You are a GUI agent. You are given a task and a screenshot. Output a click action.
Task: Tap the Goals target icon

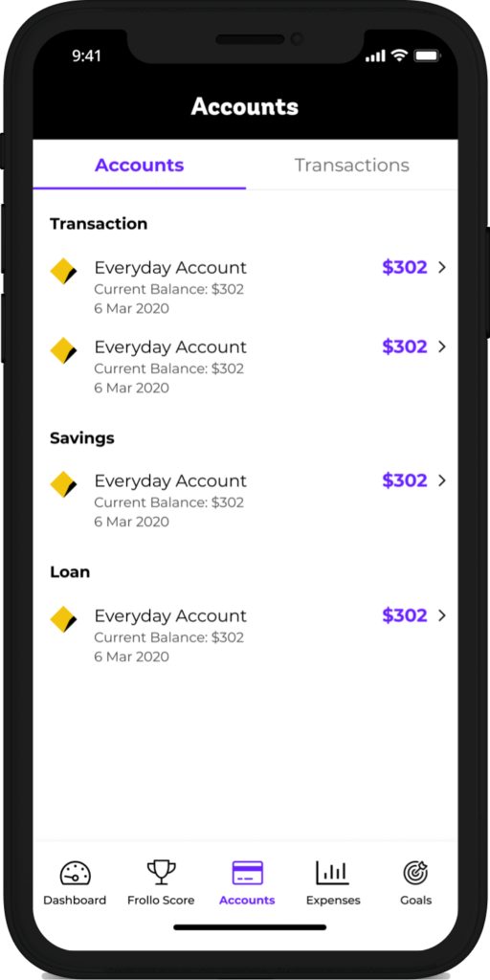pos(415,873)
